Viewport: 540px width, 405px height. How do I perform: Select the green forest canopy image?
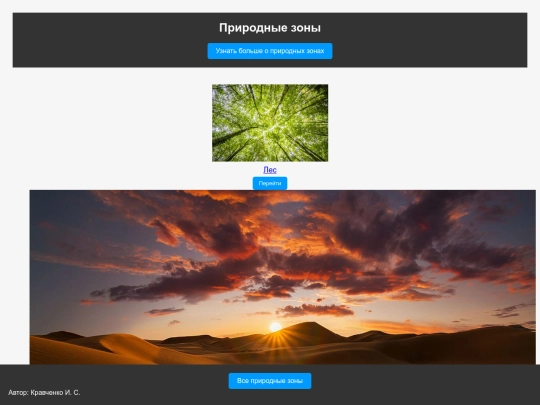[x=270, y=123]
